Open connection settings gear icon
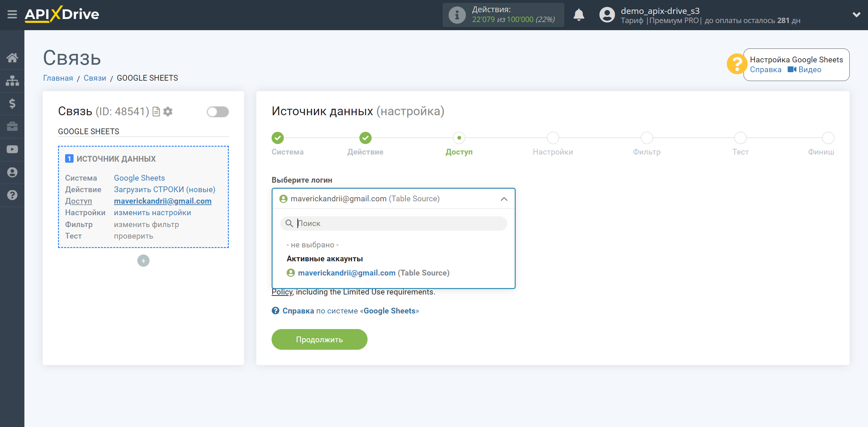Viewport: 868px width, 427px height. [168, 111]
